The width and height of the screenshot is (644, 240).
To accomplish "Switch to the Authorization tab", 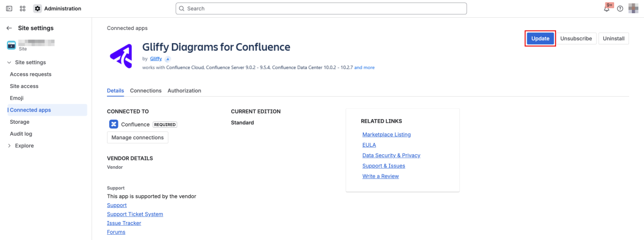I will (x=185, y=90).
